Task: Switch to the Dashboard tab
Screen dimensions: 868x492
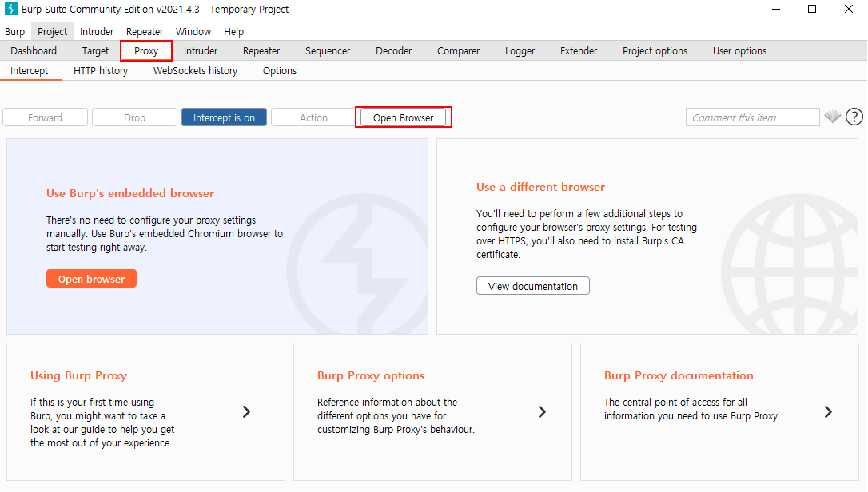Action: point(34,51)
